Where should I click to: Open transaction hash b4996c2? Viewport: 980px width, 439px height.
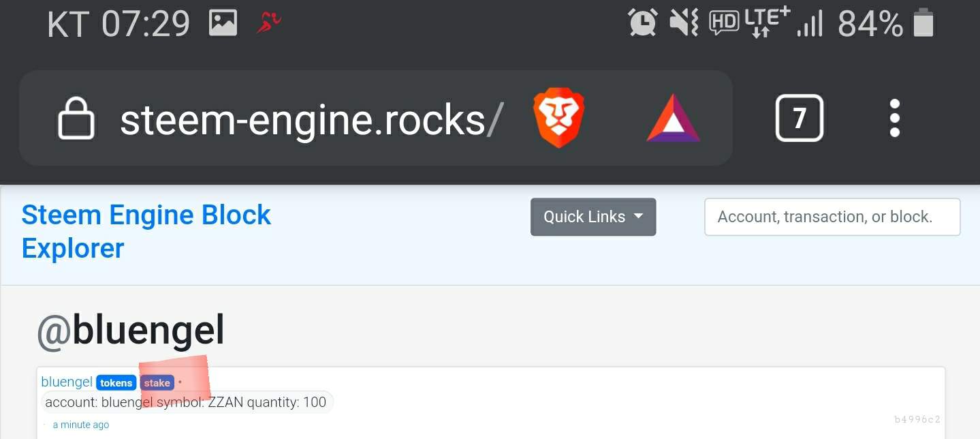click(x=917, y=419)
